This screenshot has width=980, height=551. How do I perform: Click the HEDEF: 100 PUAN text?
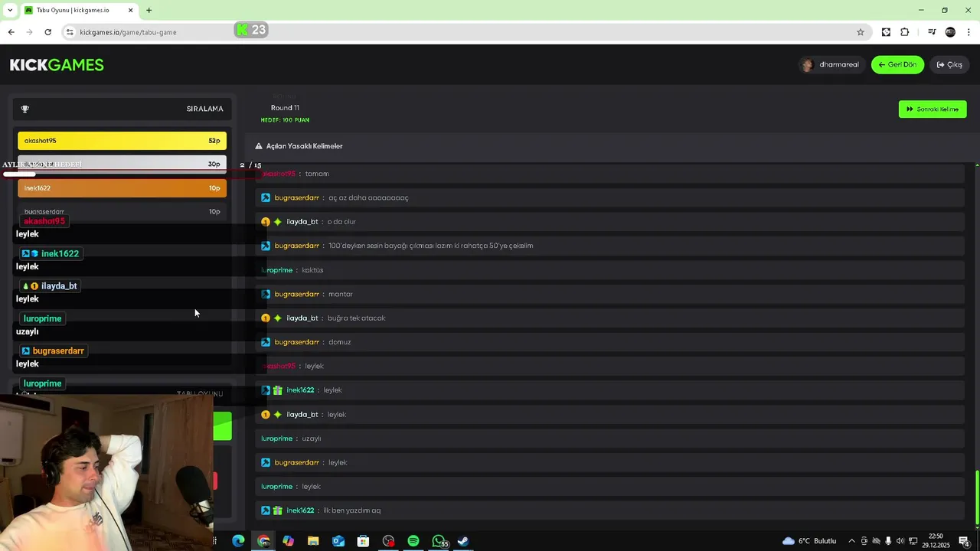pos(285,120)
